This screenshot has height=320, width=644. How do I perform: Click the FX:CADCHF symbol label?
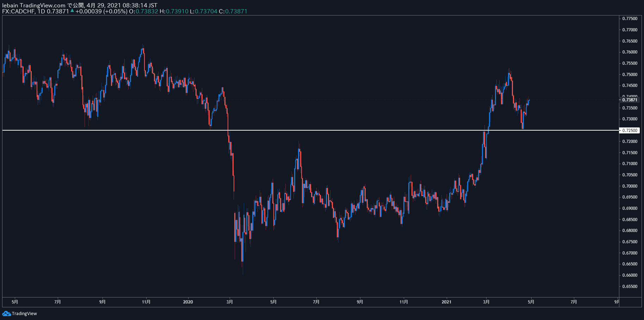coord(18,11)
